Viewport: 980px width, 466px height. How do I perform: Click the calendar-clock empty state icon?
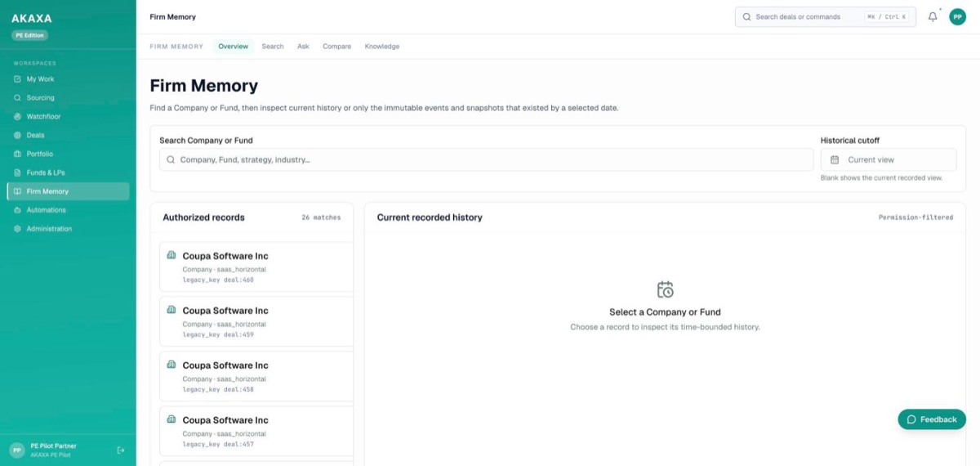point(665,289)
